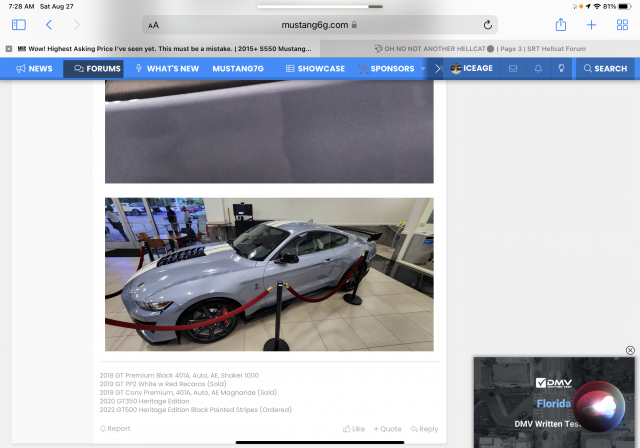640x448 pixels.
Task: Close the DMV video ad
Action: (630, 350)
